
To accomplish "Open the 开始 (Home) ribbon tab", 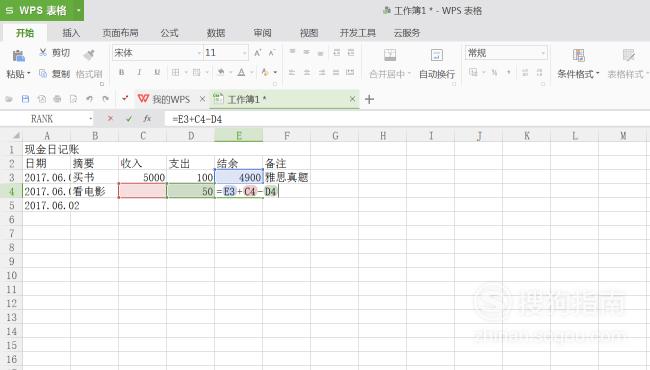I will pyautogui.click(x=25, y=33).
